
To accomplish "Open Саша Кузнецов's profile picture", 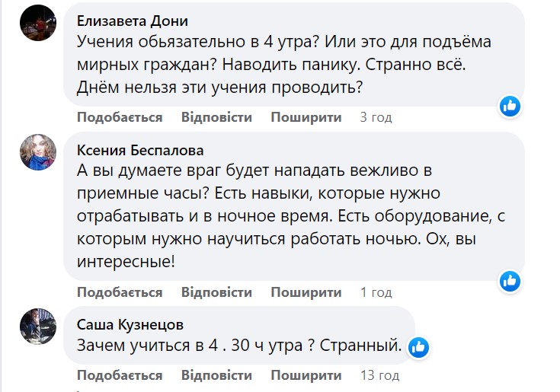I will [38, 327].
